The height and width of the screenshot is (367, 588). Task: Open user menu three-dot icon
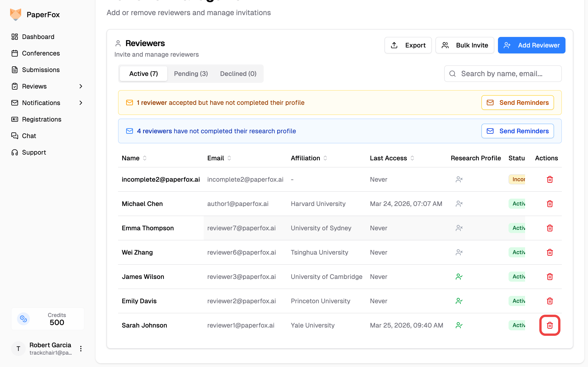coord(81,349)
